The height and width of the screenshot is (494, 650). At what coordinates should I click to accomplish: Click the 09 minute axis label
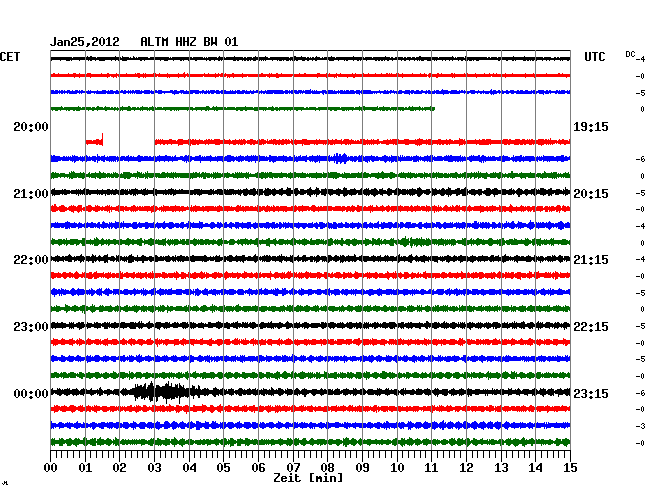(x=362, y=468)
